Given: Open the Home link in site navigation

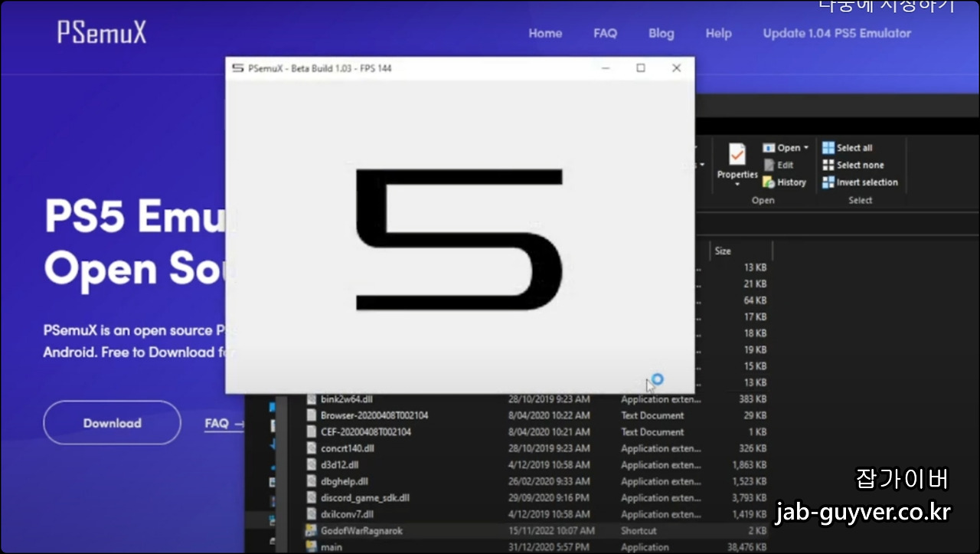Looking at the screenshot, I should click(x=545, y=33).
